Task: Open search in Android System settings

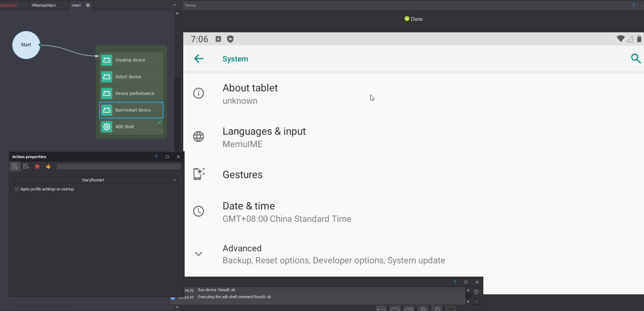Action: (x=636, y=59)
